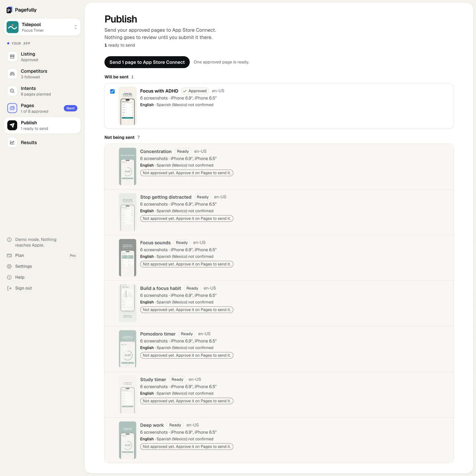476x476 pixels.
Task: Click the Demo mode info icon
Action: [9, 240]
